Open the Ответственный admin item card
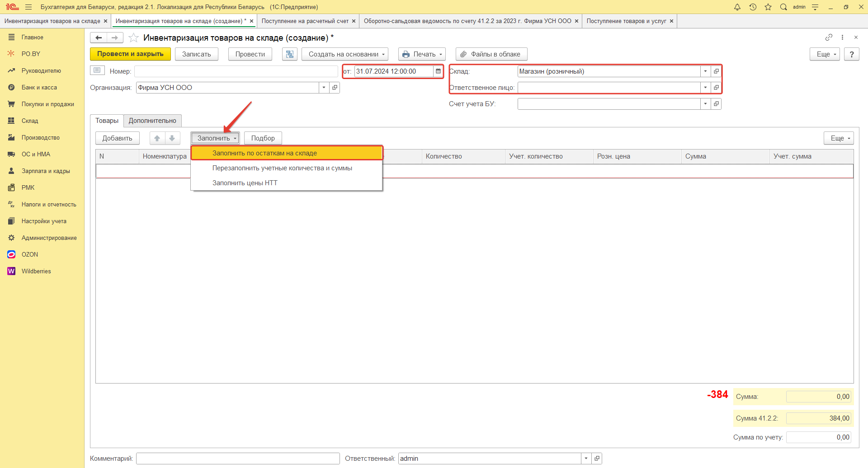868x468 pixels. 597,458
